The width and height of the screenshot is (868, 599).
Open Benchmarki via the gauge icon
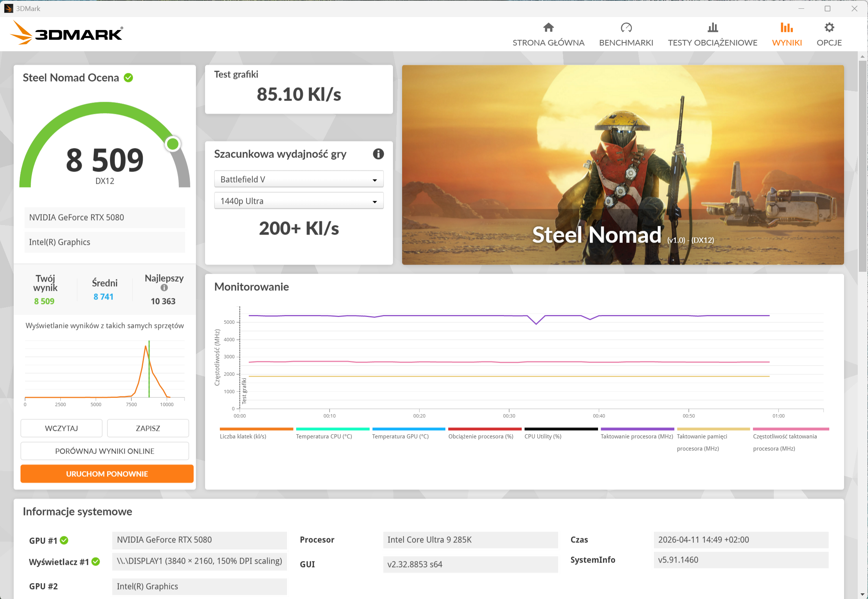626,28
